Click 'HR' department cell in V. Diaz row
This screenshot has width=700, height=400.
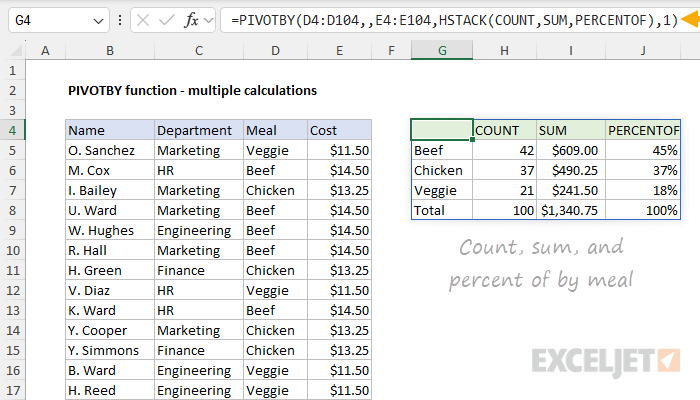click(199, 291)
